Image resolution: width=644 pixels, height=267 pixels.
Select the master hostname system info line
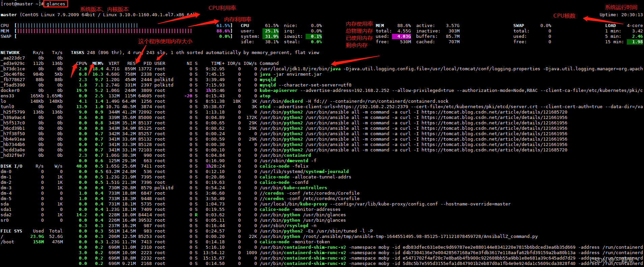tap(98, 15)
